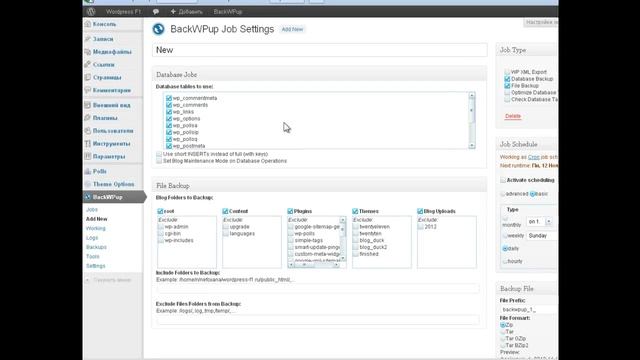
Task: Click the Console dashboard sidebar icon
Action: pyautogui.click(x=88, y=24)
